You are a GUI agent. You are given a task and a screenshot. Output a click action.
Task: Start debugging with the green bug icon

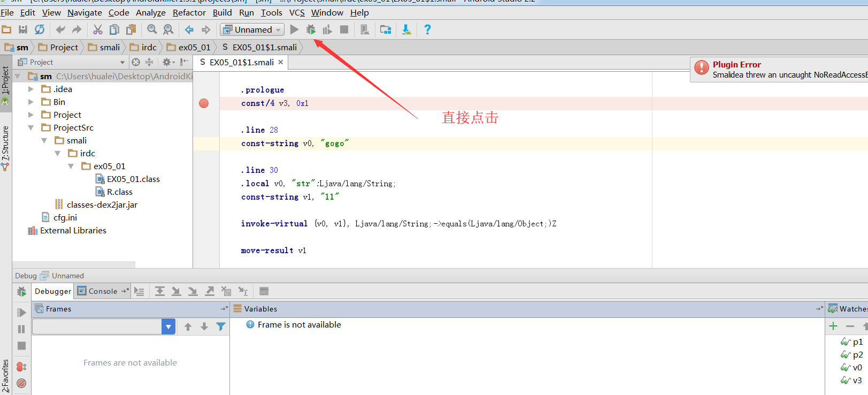pos(311,29)
